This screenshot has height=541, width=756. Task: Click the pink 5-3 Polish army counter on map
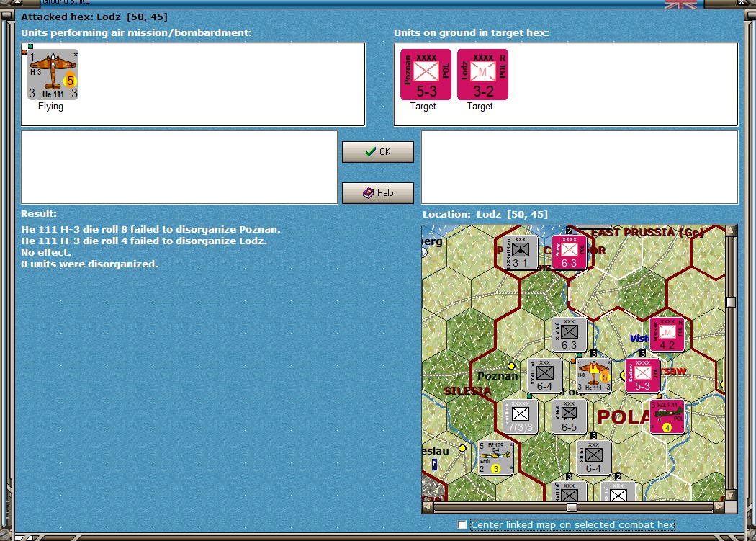point(642,375)
